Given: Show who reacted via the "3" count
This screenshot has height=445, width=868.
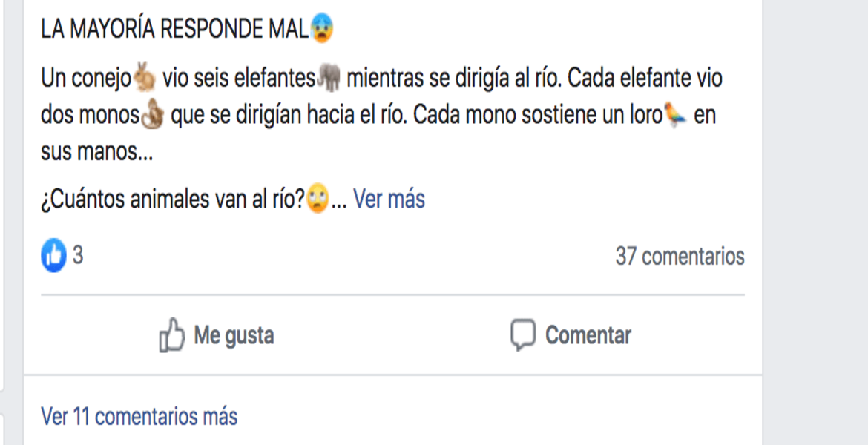Looking at the screenshot, I should [77, 257].
